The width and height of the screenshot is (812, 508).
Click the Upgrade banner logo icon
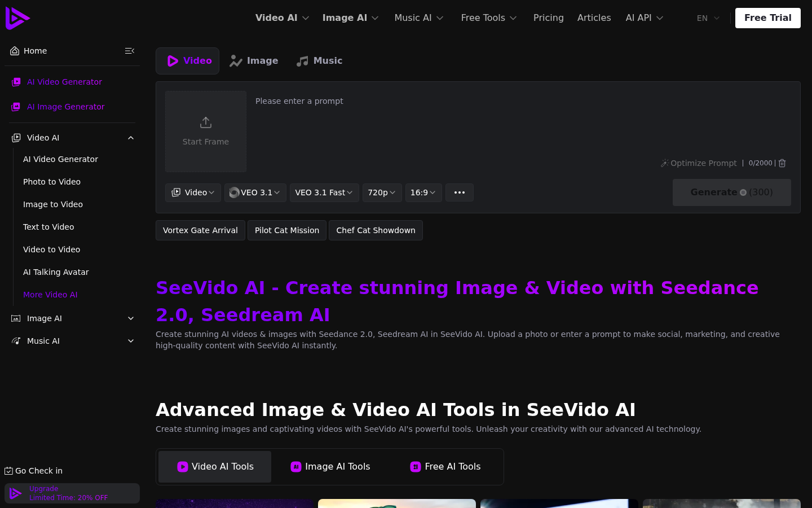(16, 493)
